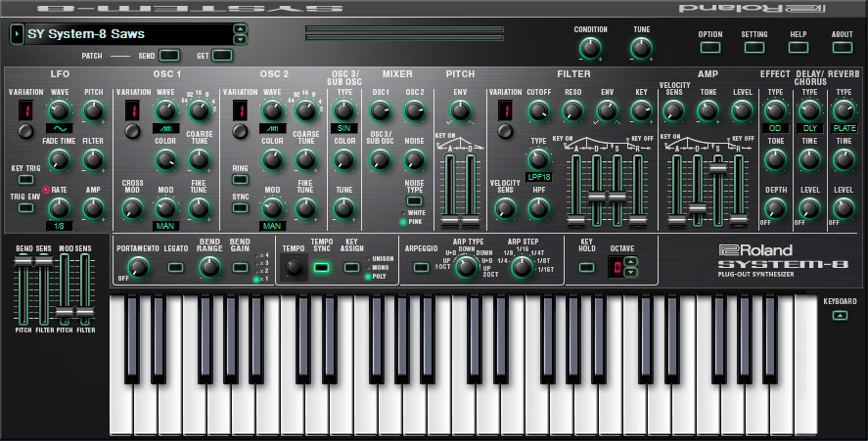868x441 pixels.
Task: Click the BEND GAIN button
Action: [240, 267]
